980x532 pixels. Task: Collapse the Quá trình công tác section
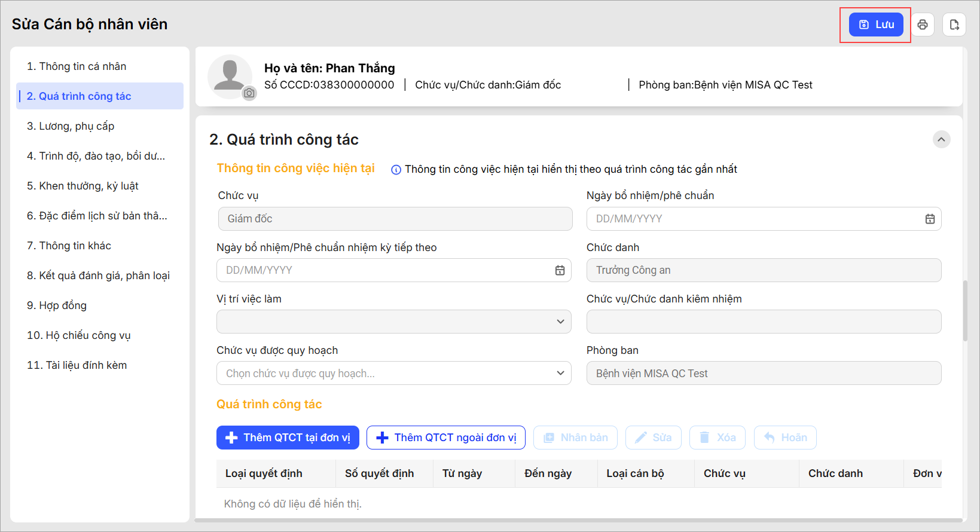point(941,139)
